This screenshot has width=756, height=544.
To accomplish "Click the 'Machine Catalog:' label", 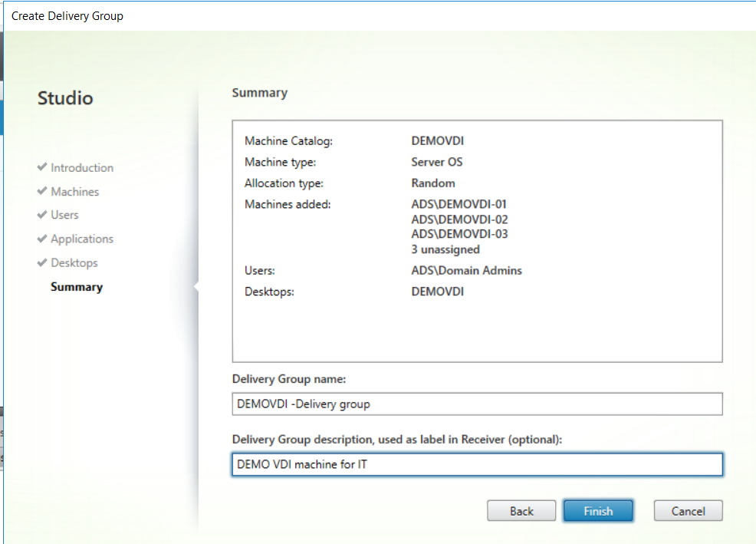I will (x=288, y=141).
